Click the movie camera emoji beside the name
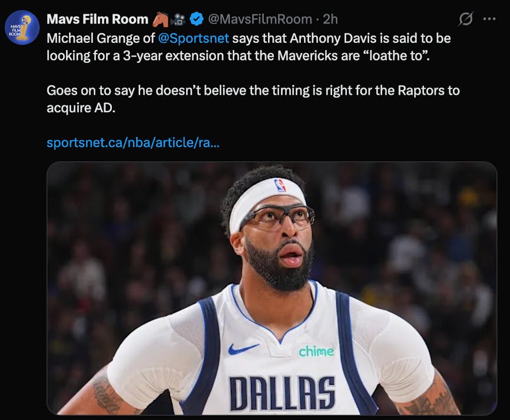 [178, 19]
